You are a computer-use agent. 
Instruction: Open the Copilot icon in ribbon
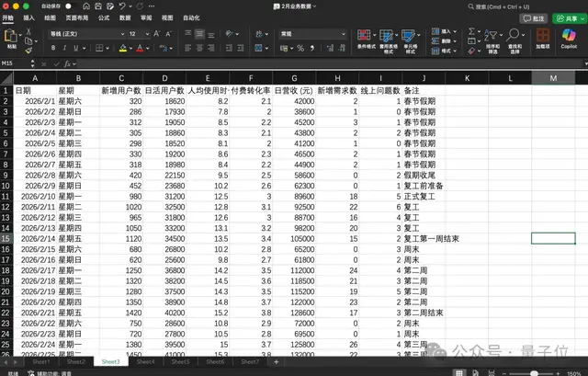click(x=569, y=37)
